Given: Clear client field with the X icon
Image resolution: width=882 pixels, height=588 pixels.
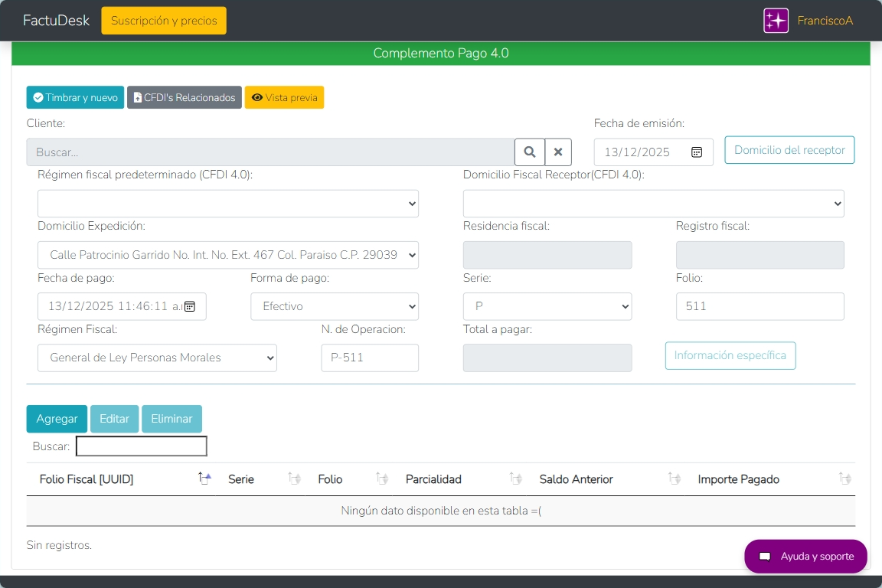Looking at the screenshot, I should point(558,152).
